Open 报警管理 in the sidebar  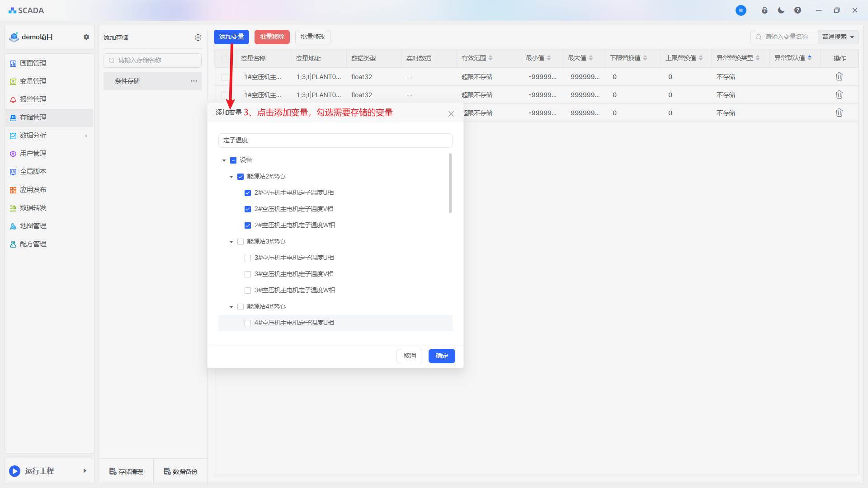click(33, 99)
